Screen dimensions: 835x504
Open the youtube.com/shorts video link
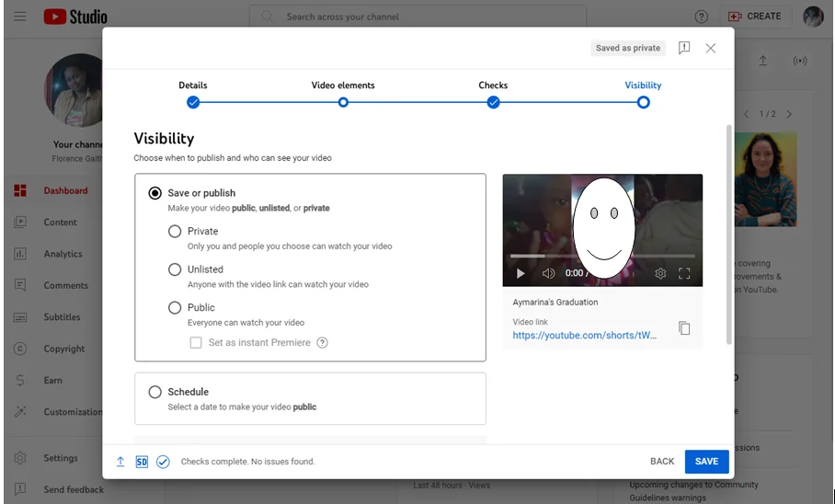(585, 336)
